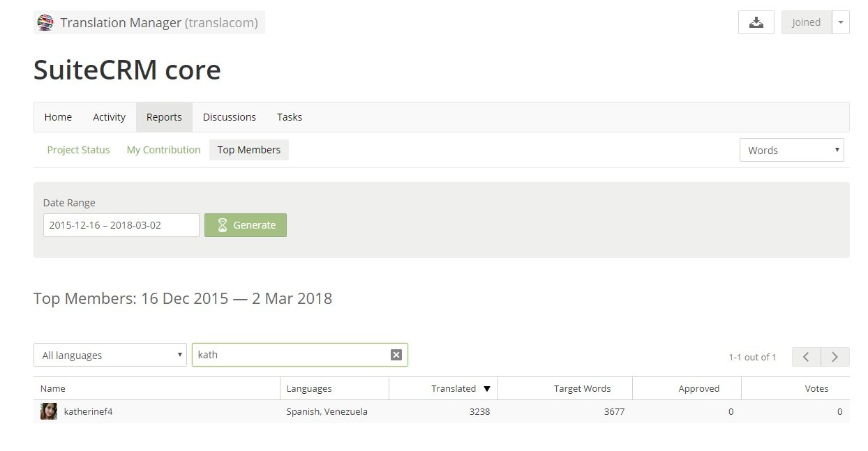The image size is (868, 451).
Task: Open the Words unit dropdown
Action: 791,150
